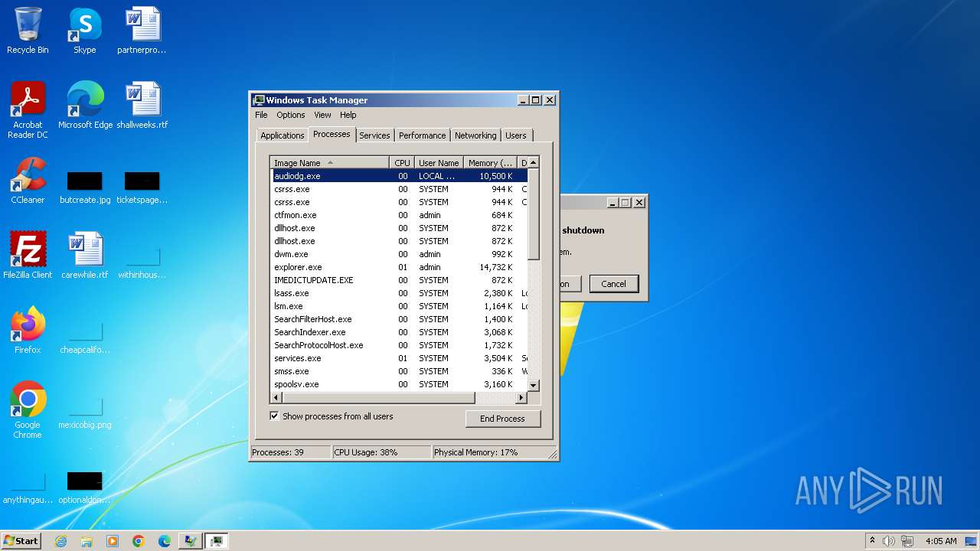Open the Processes tab

[x=332, y=134]
